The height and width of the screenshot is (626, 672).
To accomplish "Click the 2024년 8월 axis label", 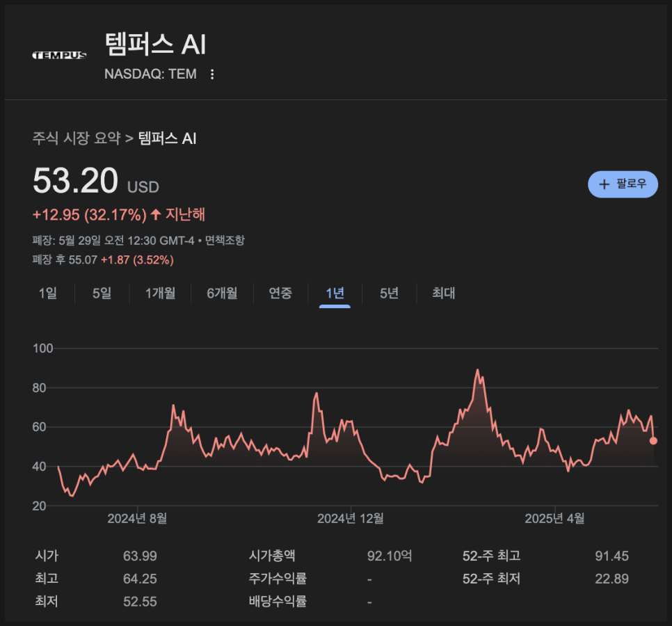I will (x=137, y=519).
